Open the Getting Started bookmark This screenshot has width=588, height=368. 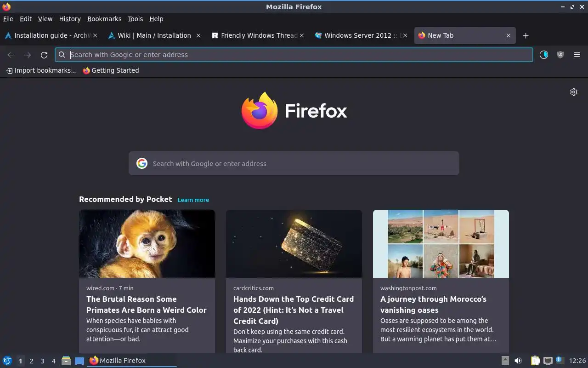point(111,70)
